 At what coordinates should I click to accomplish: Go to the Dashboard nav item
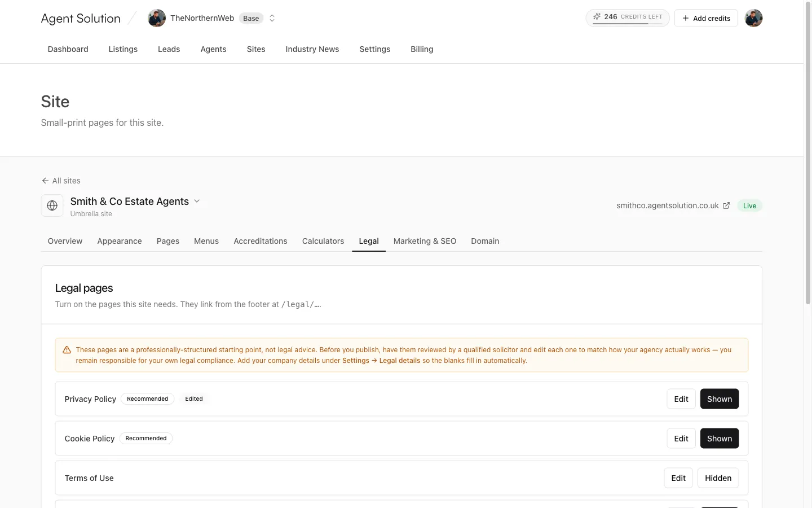click(68, 49)
